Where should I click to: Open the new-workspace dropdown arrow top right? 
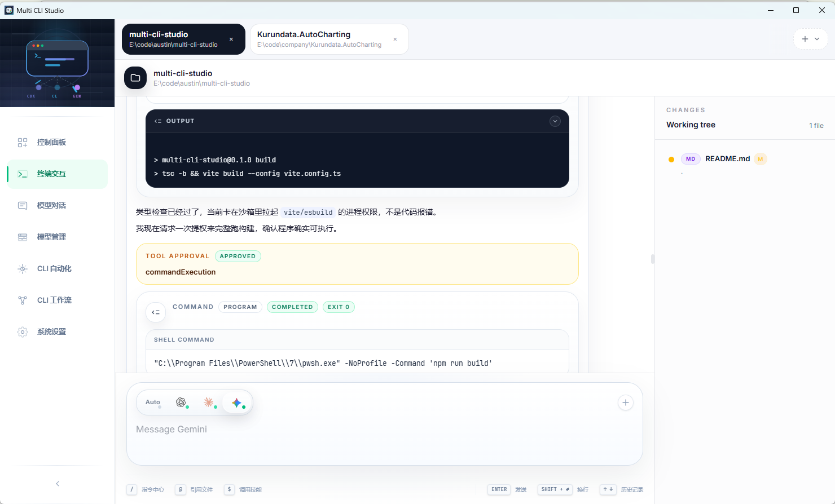[x=816, y=39]
